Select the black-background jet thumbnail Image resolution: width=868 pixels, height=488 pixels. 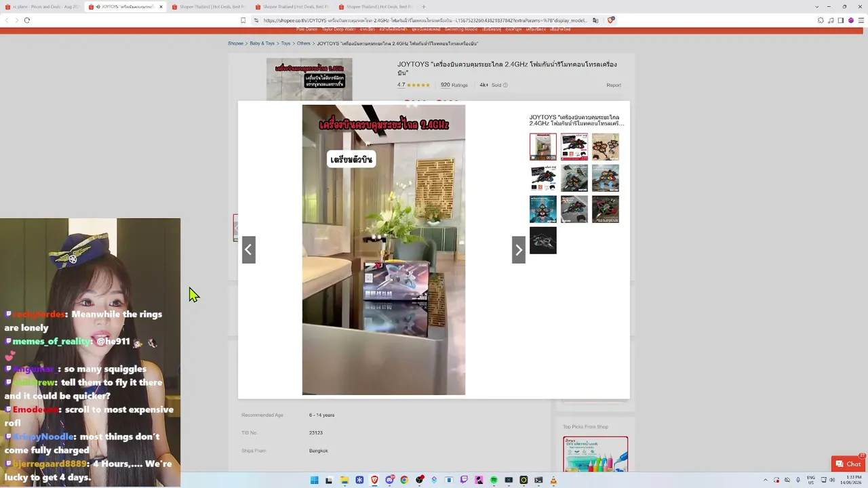point(543,241)
